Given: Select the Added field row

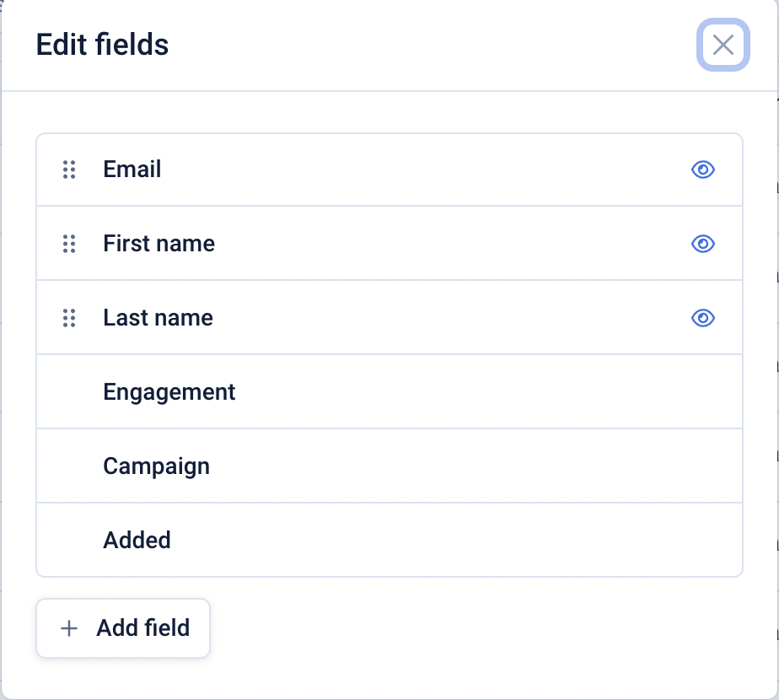Looking at the screenshot, I should (389, 540).
